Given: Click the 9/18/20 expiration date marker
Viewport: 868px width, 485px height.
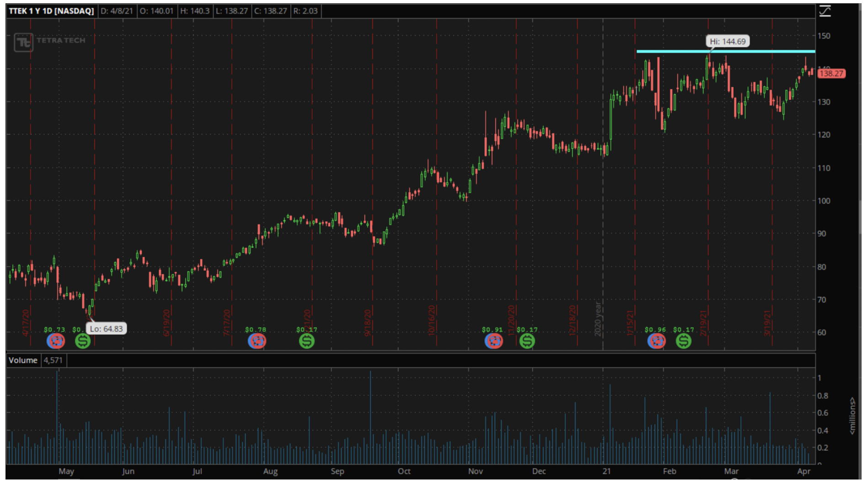Looking at the screenshot, I should [367, 323].
